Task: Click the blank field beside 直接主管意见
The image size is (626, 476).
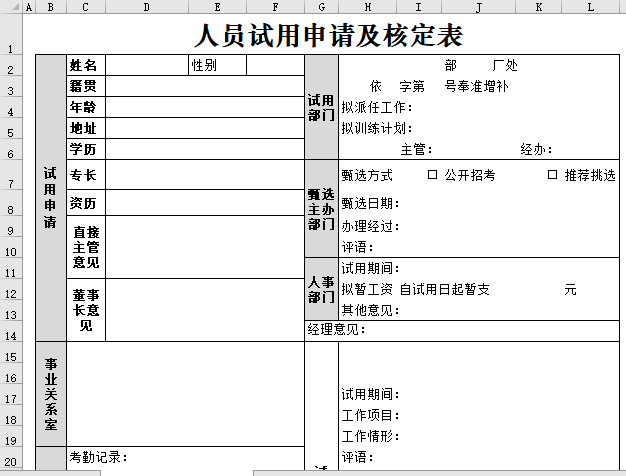Action: click(203, 247)
